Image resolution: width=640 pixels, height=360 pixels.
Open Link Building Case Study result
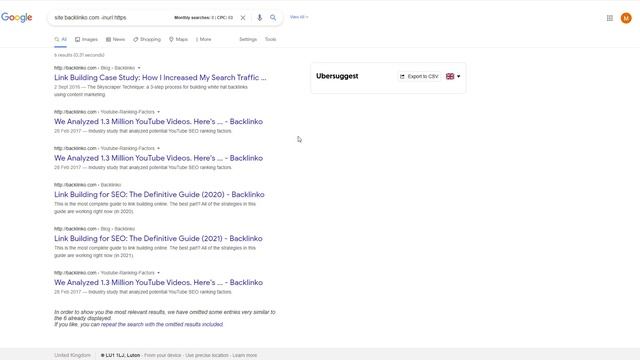(160, 78)
